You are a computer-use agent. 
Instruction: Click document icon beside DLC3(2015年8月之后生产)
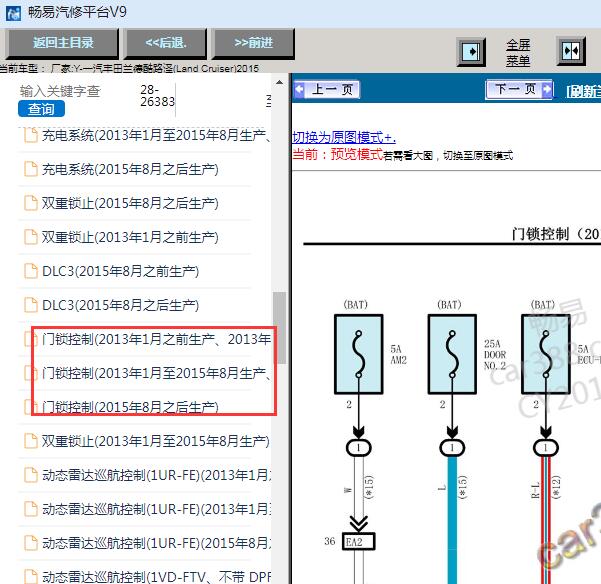(31, 305)
